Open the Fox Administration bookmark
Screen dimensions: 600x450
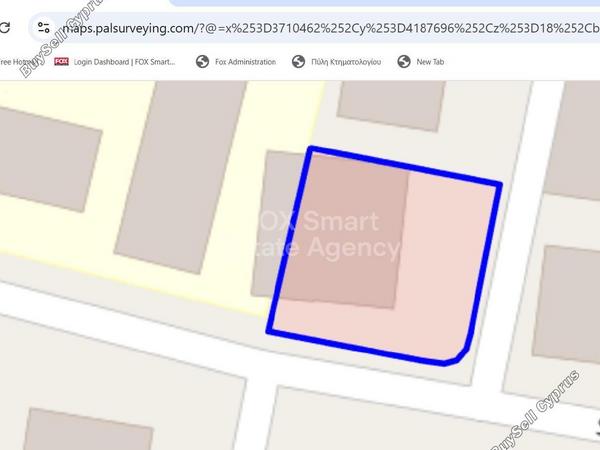236,62
